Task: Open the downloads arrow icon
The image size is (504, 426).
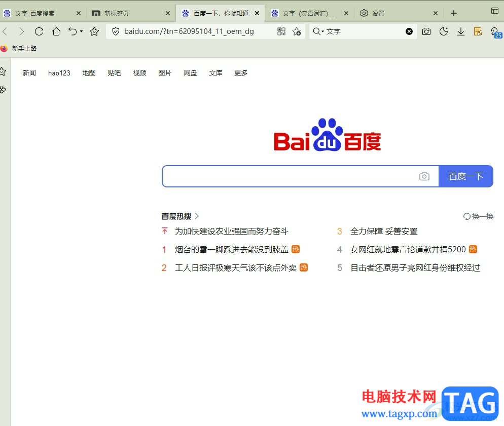Action: pos(461,31)
